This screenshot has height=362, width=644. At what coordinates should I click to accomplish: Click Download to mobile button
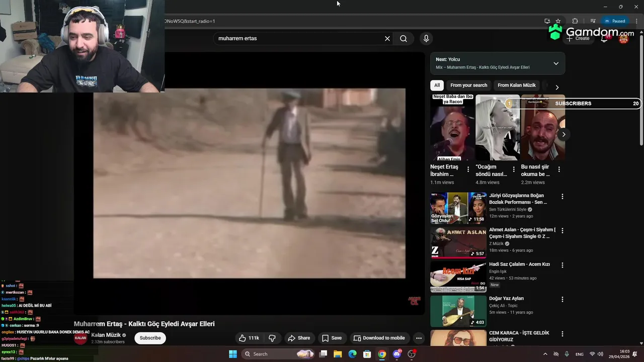click(x=379, y=338)
